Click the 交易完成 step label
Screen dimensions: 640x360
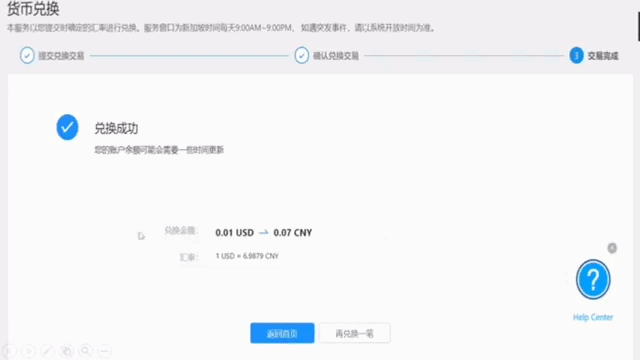603,56
